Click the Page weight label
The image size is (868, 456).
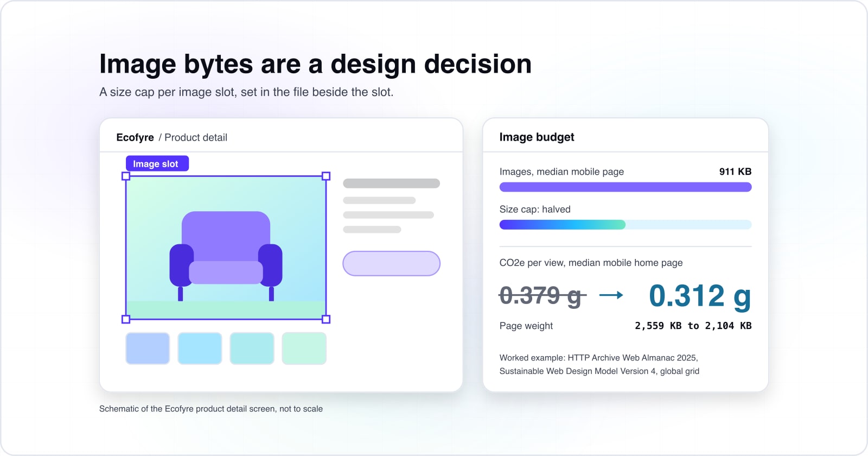526,326
